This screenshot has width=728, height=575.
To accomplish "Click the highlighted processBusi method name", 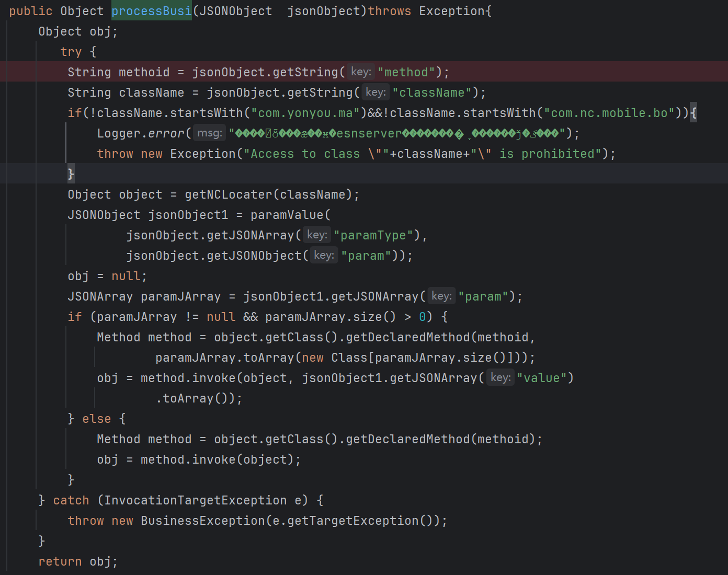I will coord(151,11).
